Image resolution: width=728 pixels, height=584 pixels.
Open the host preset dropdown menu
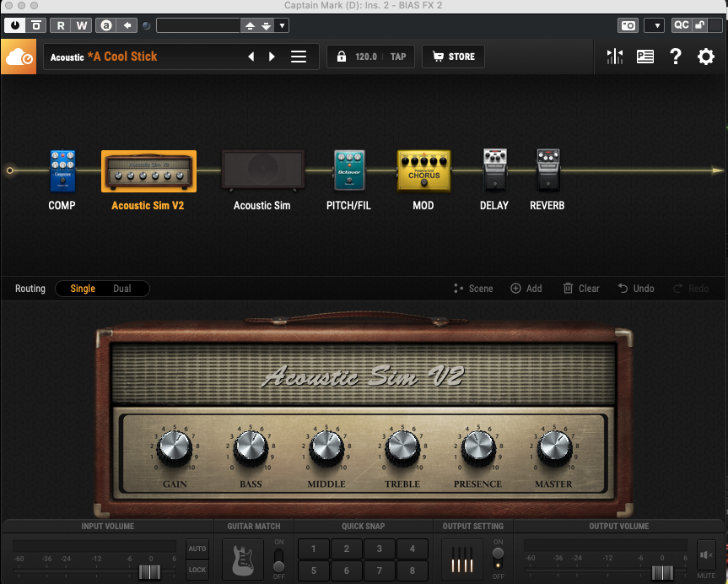pyautogui.click(x=282, y=25)
